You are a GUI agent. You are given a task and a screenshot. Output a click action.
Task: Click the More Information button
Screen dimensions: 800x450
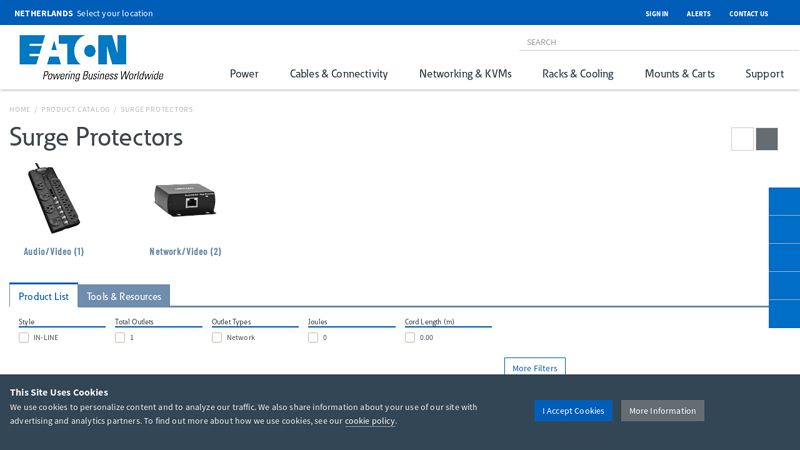click(662, 411)
